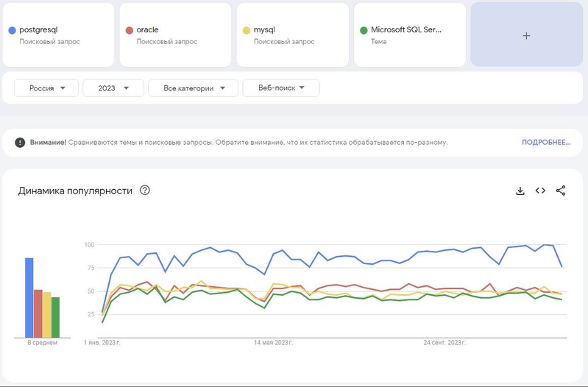
Task: Click the red oracle average bar
Action: [38, 313]
